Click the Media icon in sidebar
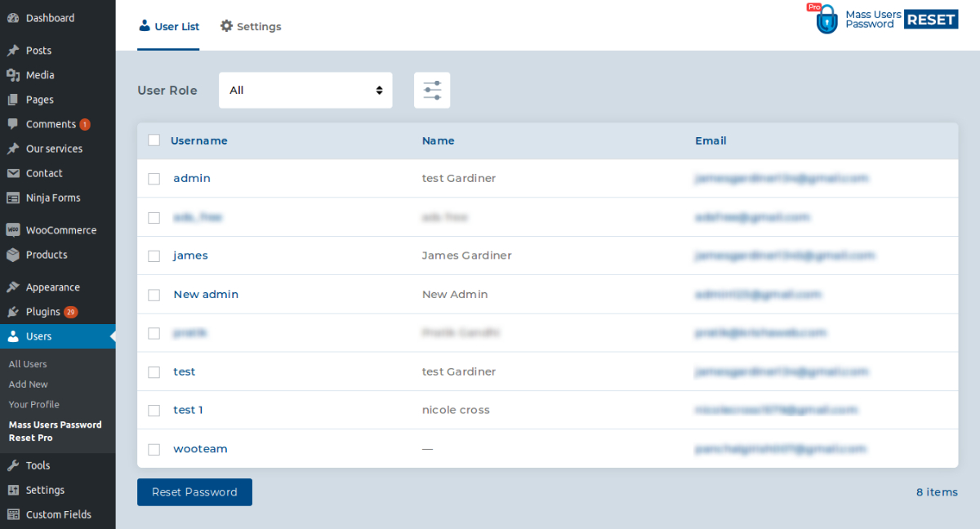Viewport: 980px width, 529px height. (x=13, y=75)
